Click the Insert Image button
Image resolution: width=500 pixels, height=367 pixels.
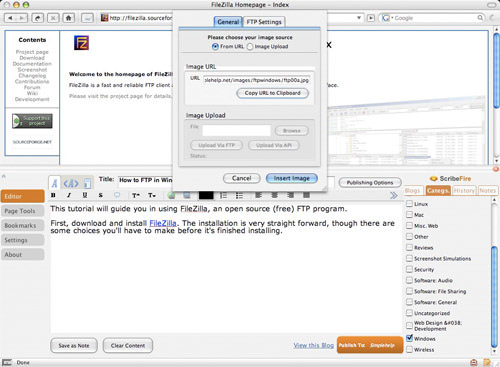292,178
